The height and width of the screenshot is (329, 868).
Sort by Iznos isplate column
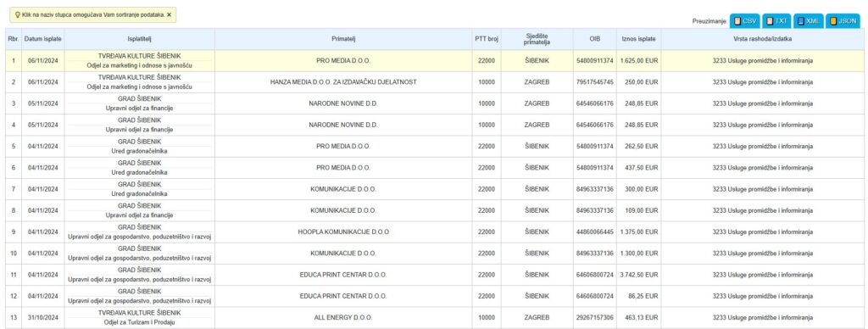[639, 39]
